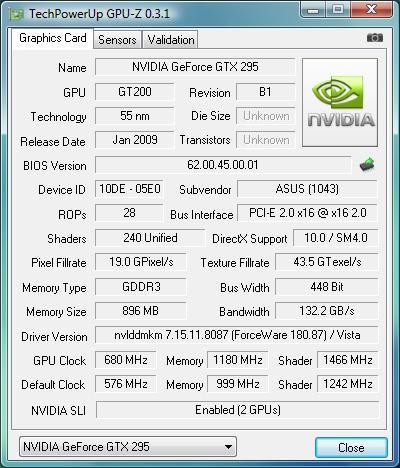Viewport: 400px width, 468px height.
Task: Click NVIDIA SLI field Enabled (2 GPUs)
Action: click(237, 410)
